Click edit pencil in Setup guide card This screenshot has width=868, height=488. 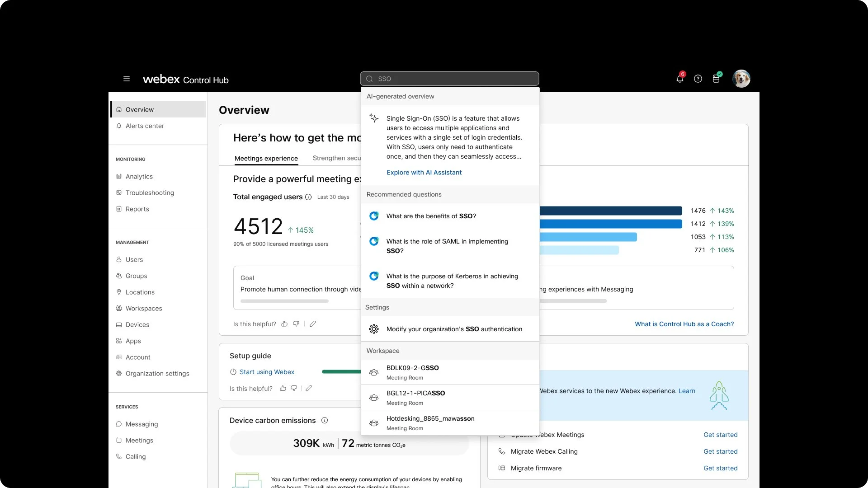click(309, 388)
